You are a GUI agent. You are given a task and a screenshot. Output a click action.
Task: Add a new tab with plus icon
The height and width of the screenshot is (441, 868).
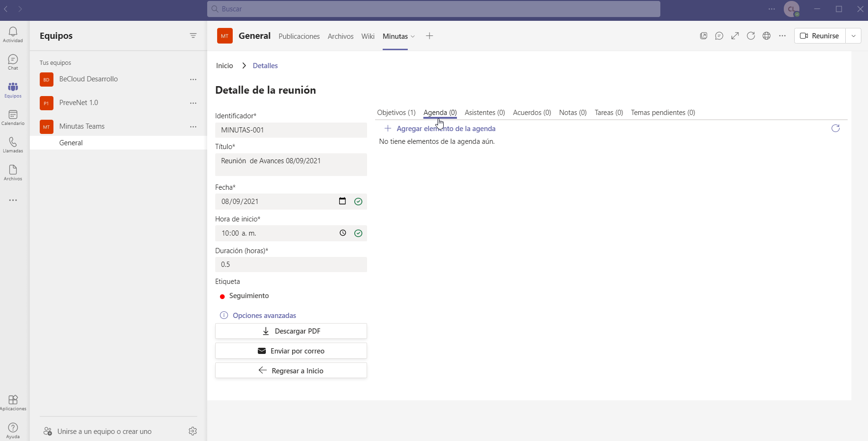[x=430, y=36]
